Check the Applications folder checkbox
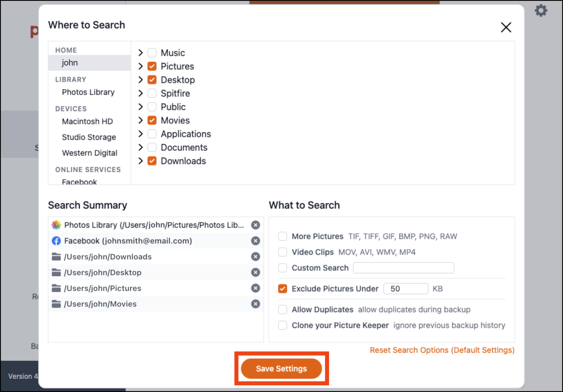The width and height of the screenshot is (563, 392). coord(152,134)
